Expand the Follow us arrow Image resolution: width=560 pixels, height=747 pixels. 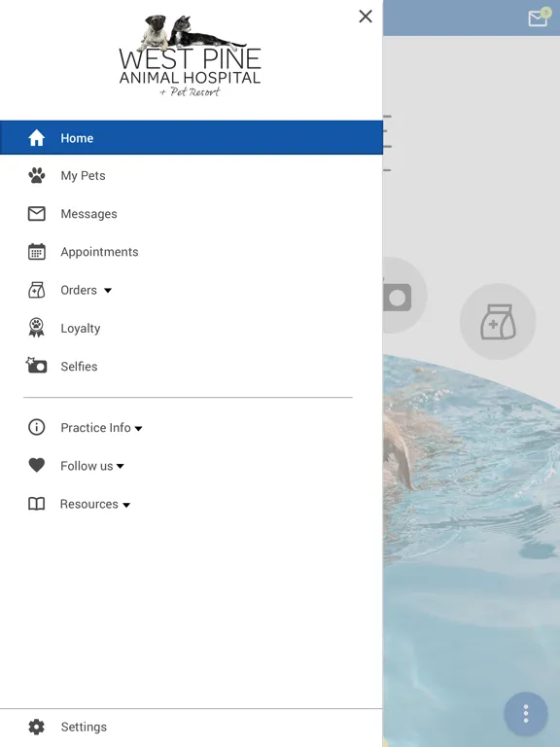(x=120, y=467)
